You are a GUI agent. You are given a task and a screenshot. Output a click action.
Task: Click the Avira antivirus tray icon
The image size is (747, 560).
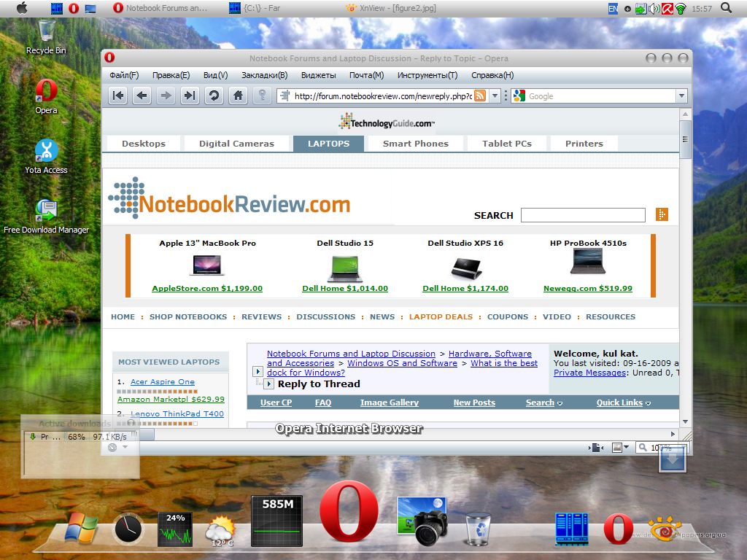[x=667, y=8]
